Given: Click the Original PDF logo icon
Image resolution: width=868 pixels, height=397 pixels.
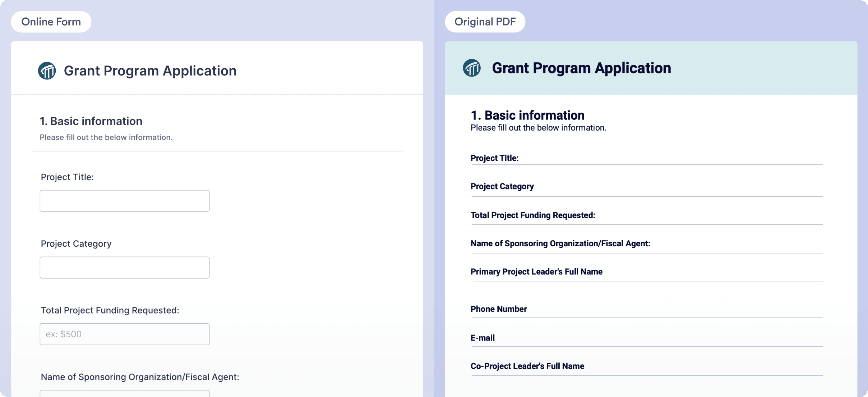Looking at the screenshot, I should 472,68.
